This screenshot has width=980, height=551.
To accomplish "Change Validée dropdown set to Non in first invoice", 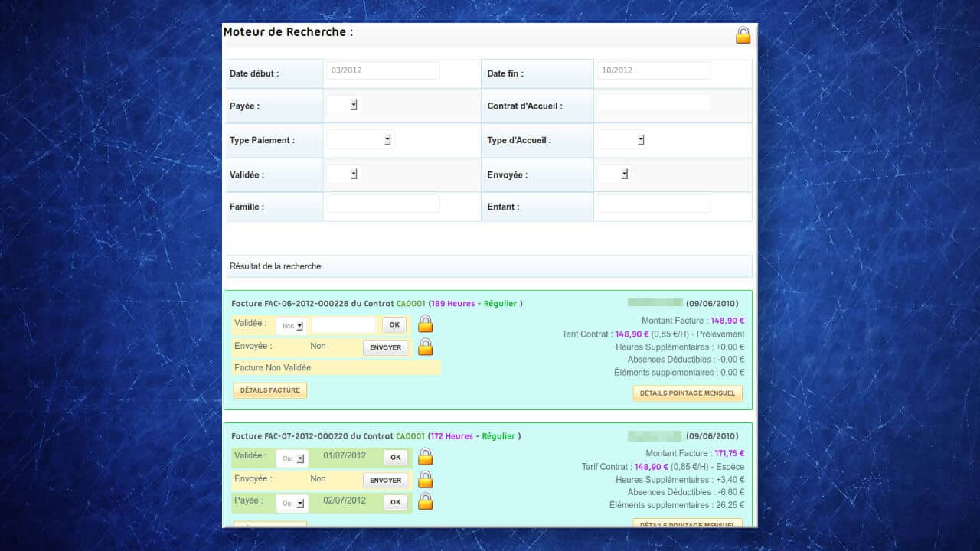I will coord(292,326).
